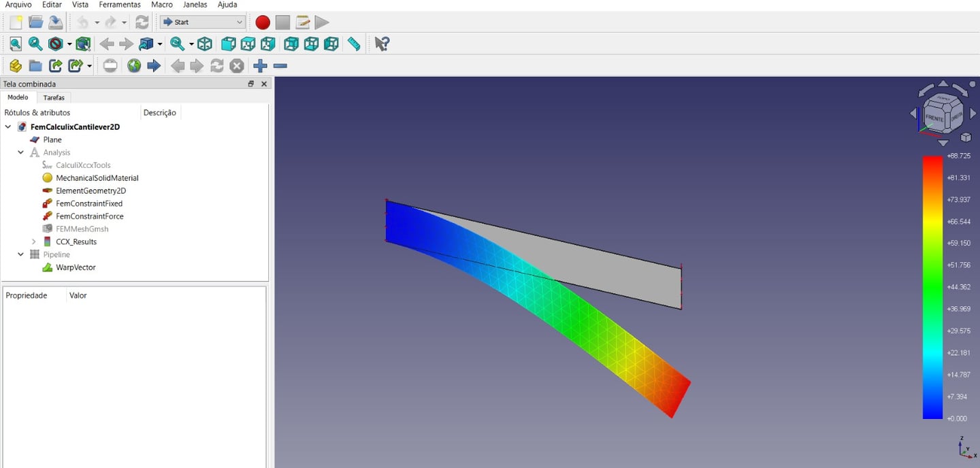980x468 pixels.
Task: Click the measure distance ruler icon
Action: click(354, 44)
